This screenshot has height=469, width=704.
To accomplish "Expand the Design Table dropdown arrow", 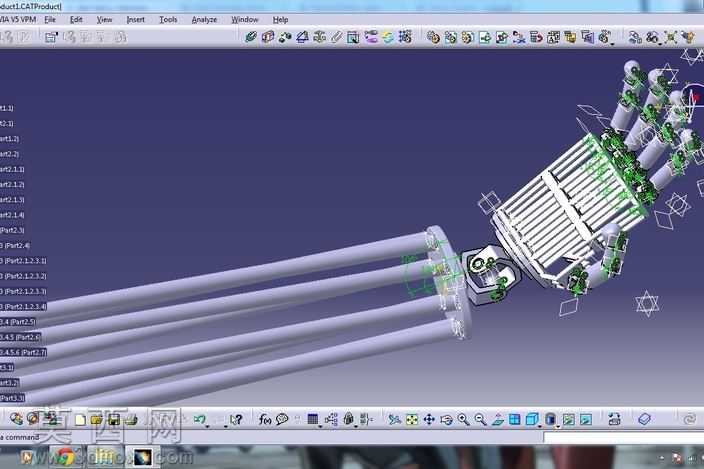I will pos(320,426).
